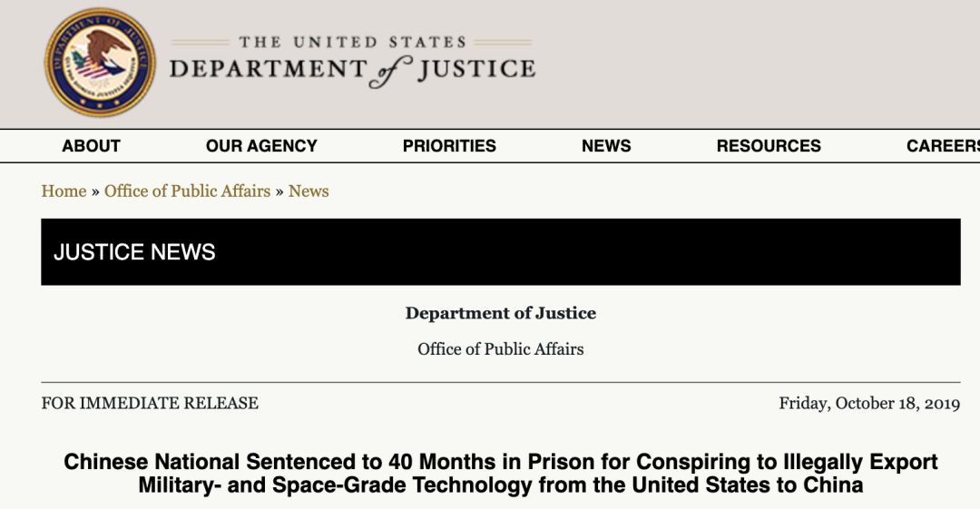
Task: Go to Home breadcrumb link
Action: point(64,191)
